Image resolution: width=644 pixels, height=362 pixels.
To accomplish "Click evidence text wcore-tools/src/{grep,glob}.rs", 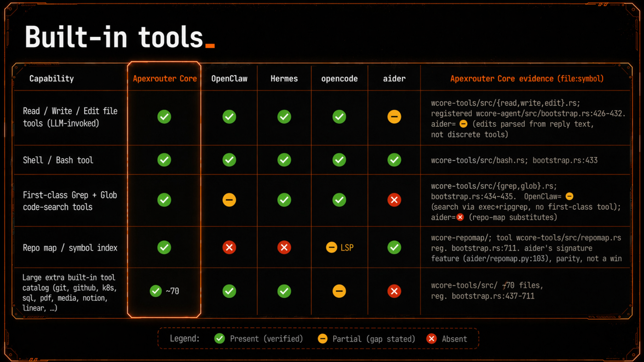I will click(494, 186).
